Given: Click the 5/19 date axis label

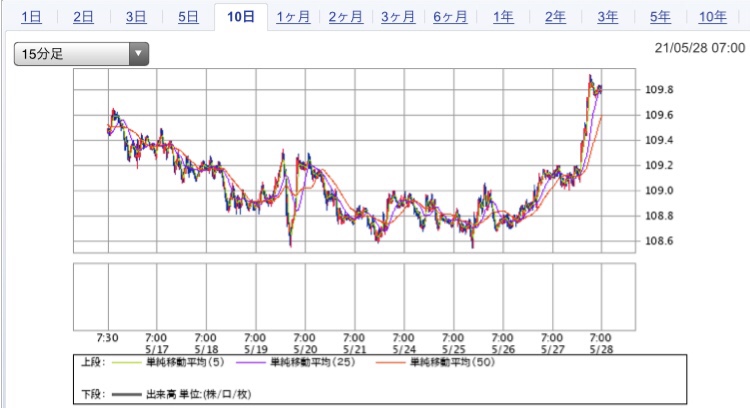Looking at the screenshot, I should coord(256,349).
